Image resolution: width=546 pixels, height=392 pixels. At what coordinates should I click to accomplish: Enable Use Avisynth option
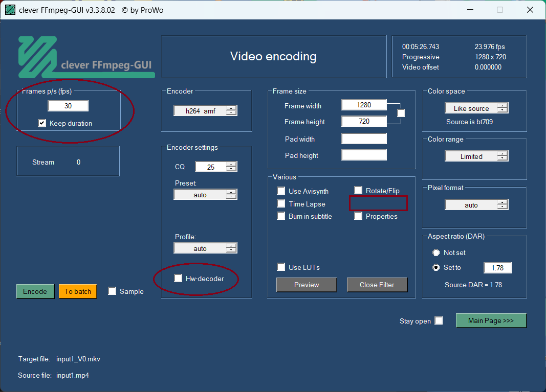click(281, 191)
